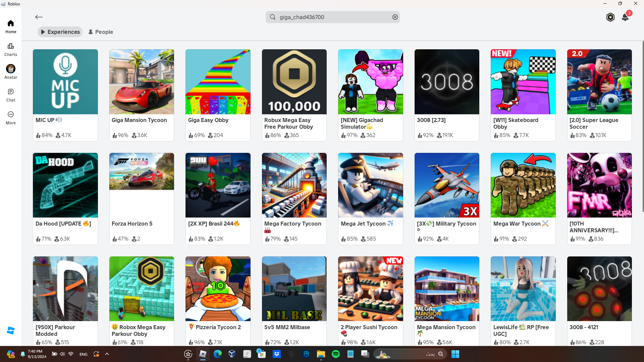The width and height of the screenshot is (644, 362).
Task: Go back using the arrow icon
Action: (39, 17)
